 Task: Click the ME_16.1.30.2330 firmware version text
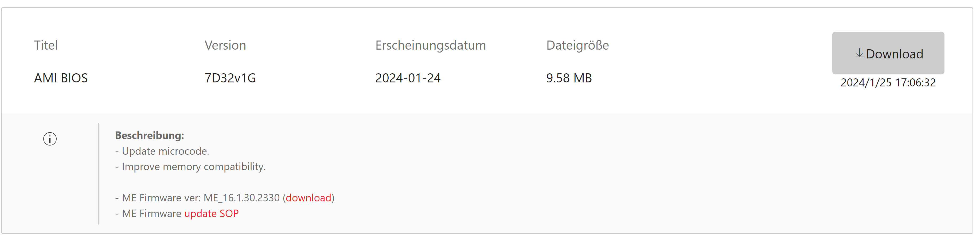click(241, 198)
